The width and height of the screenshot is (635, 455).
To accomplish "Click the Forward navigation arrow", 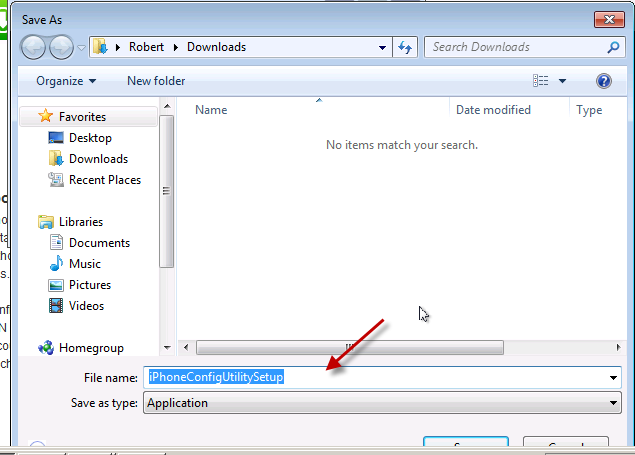I will click(61, 47).
